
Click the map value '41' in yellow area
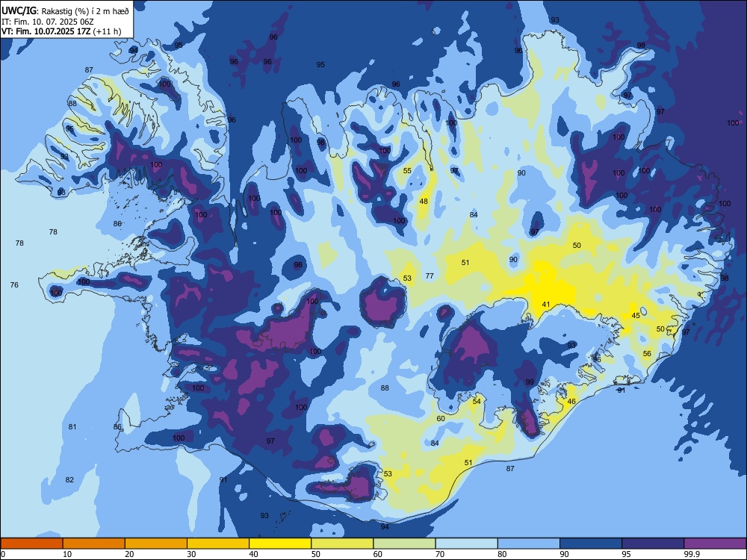[x=546, y=305]
